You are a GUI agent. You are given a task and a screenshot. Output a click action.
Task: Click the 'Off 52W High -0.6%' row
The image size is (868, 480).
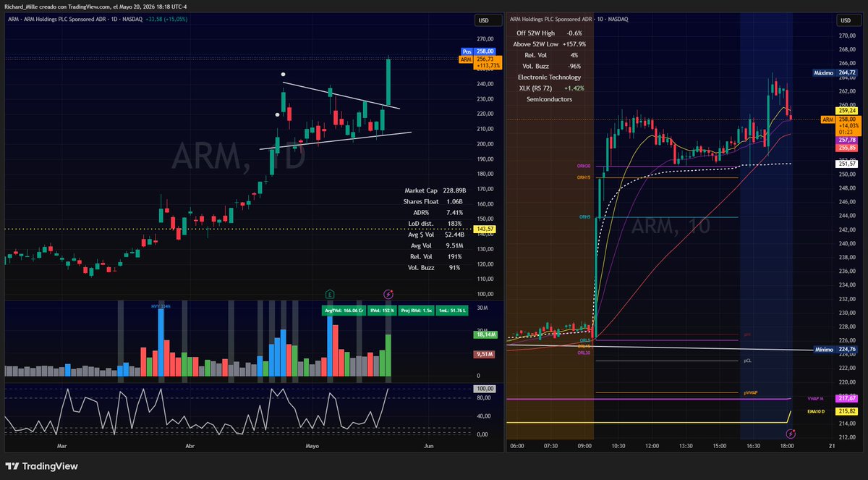(x=550, y=33)
